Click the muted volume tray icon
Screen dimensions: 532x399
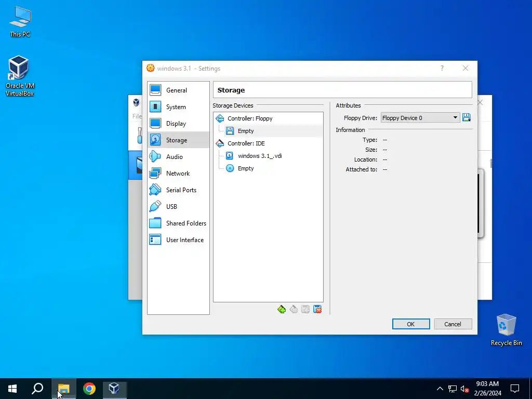pyautogui.click(x=464, y=389)
